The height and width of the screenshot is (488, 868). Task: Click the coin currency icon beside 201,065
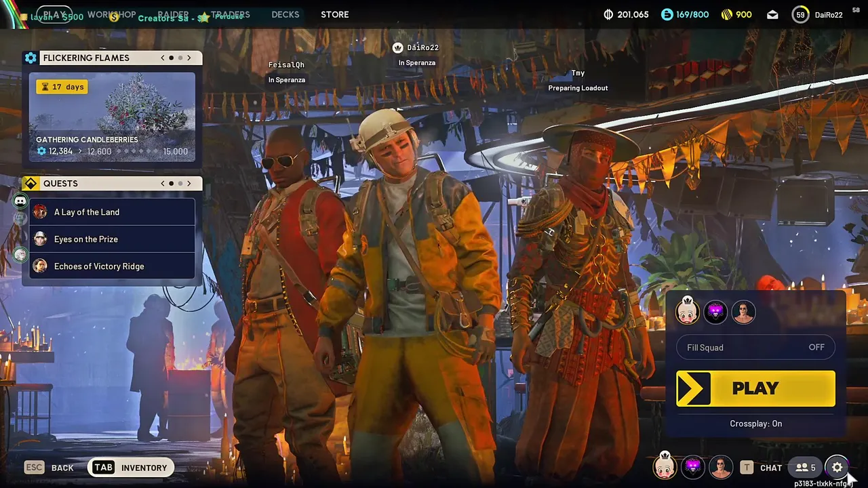click(x=609, y=14)
